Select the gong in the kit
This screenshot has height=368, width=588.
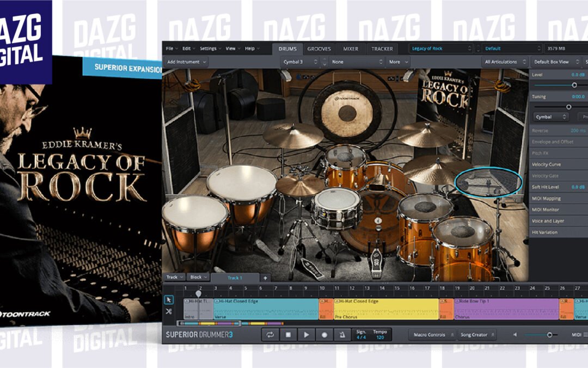point(347,112)
